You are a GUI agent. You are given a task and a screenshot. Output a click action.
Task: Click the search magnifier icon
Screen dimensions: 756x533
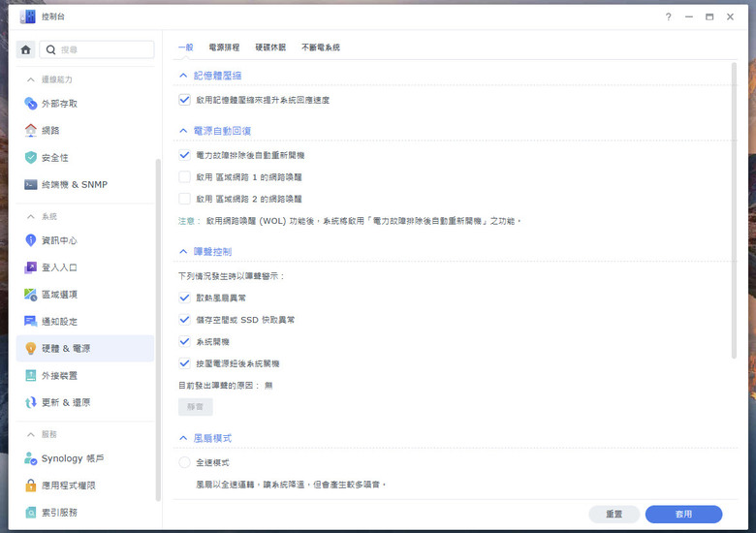(50, 49)
